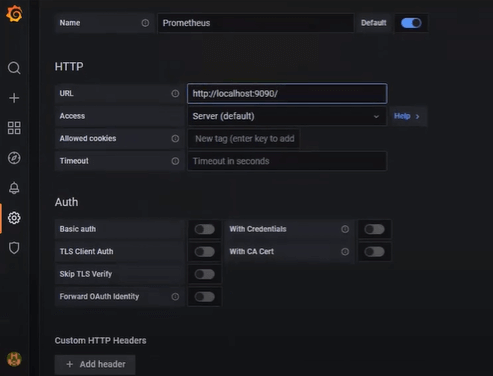The height and width of the screenshot is (376, 493).
Task: Show info tooltip for With Credentials
Action: tap(345, 229)
